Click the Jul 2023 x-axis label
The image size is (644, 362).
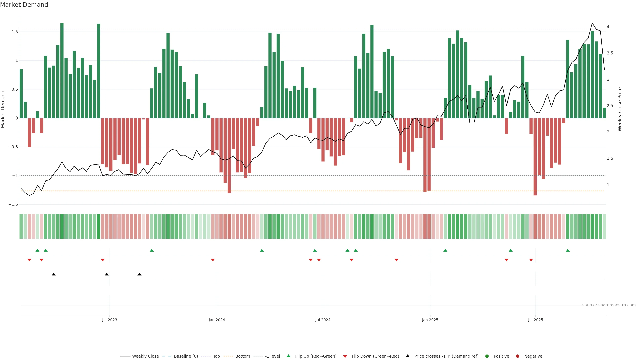click(110, 320)
